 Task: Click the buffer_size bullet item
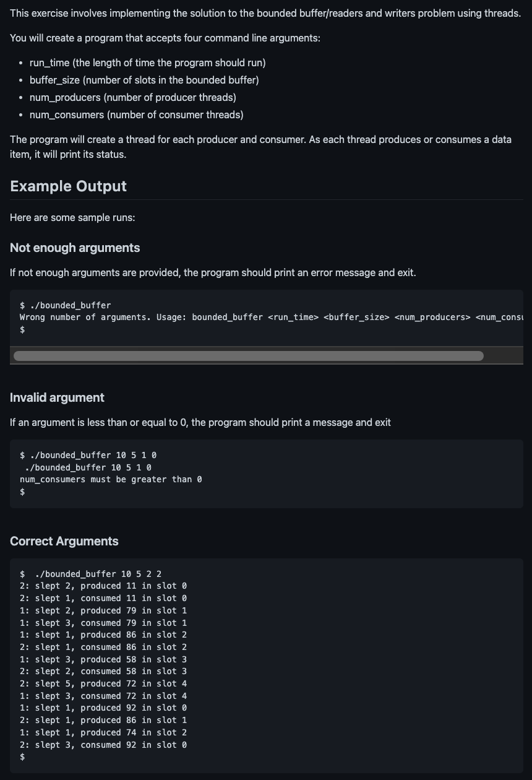coord(144,80)
